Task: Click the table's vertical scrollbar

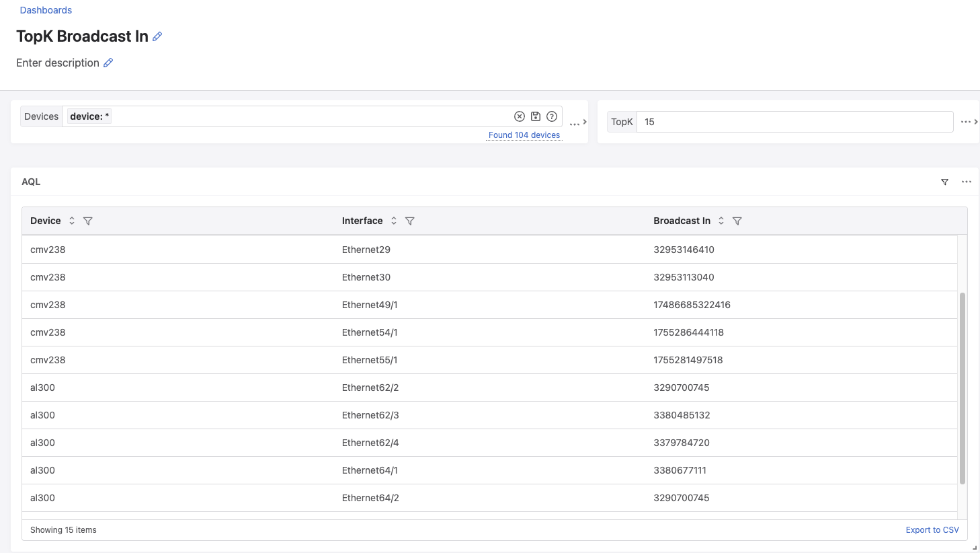Action: pos(963,388)
